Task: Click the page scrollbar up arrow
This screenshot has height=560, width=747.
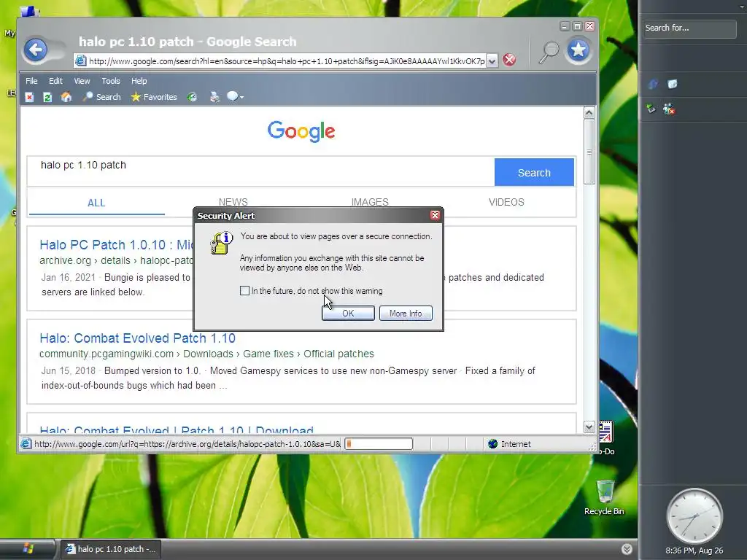Action: [589, 112]
